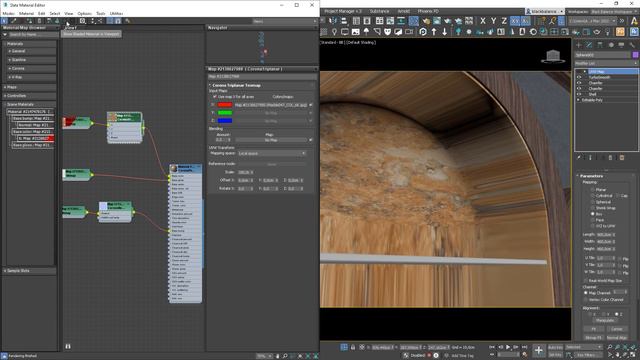Click X axis constraint icon

[x=483, y=20]
